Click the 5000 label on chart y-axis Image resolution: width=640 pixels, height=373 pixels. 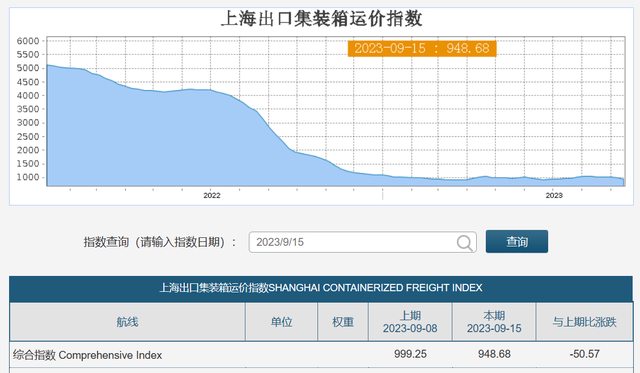28,68
